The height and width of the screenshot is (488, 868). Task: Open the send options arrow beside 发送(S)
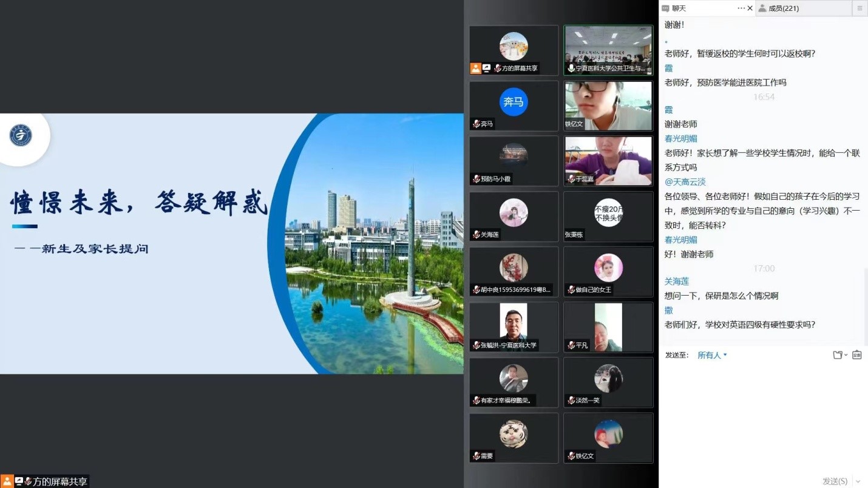pos(859,481)
